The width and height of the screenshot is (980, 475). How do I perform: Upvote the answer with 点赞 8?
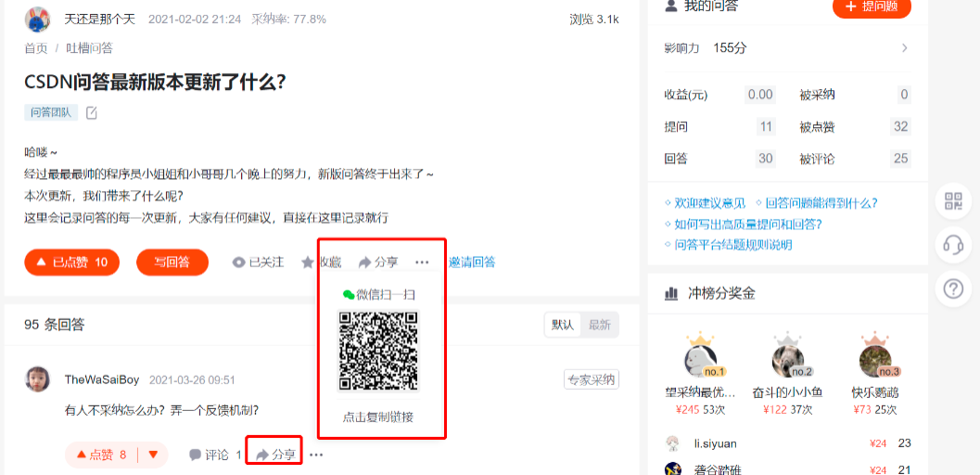[101, 455]
